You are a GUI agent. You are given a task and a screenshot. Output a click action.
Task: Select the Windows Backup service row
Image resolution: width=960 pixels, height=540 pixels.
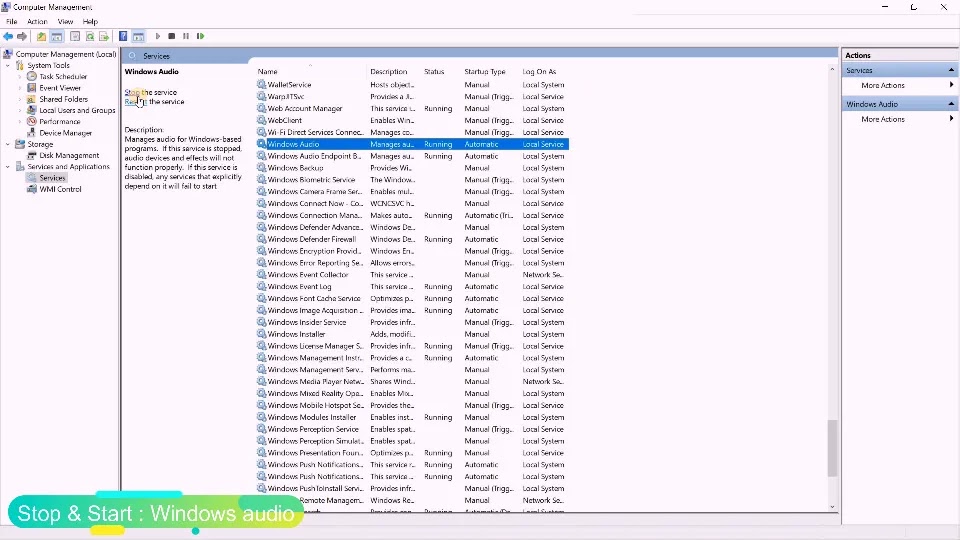pyautogui.click(x=412, y=168)
